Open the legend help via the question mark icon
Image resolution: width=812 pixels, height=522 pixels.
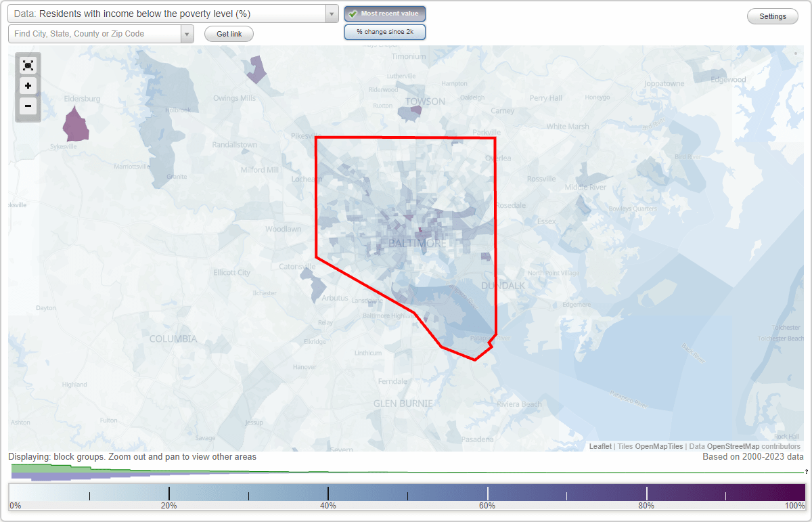pyautogui.click(x=805, y=472)
